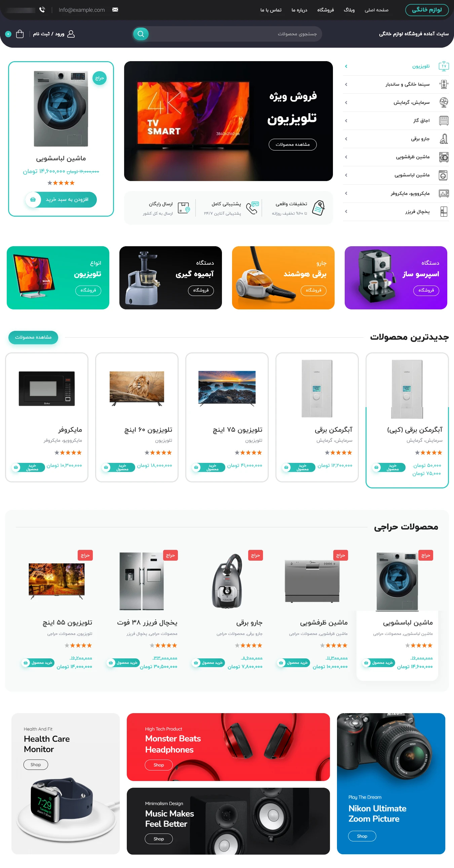Click the user account login icon

tap(71, 34)
